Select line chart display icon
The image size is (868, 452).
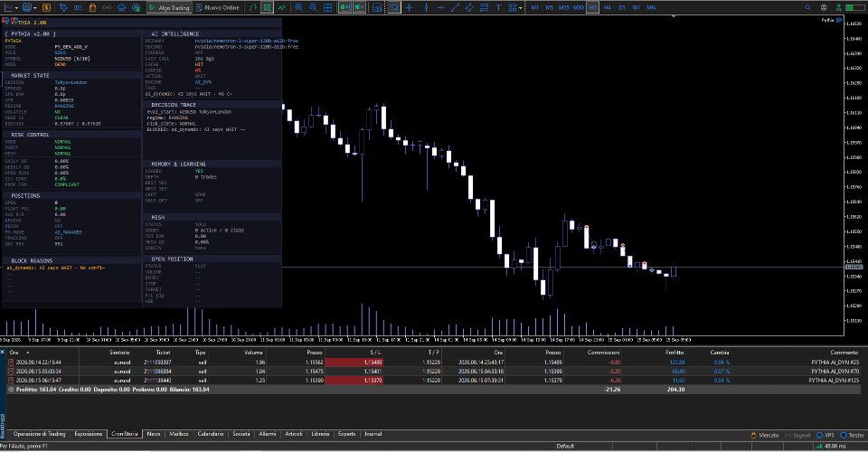point(282,8)
